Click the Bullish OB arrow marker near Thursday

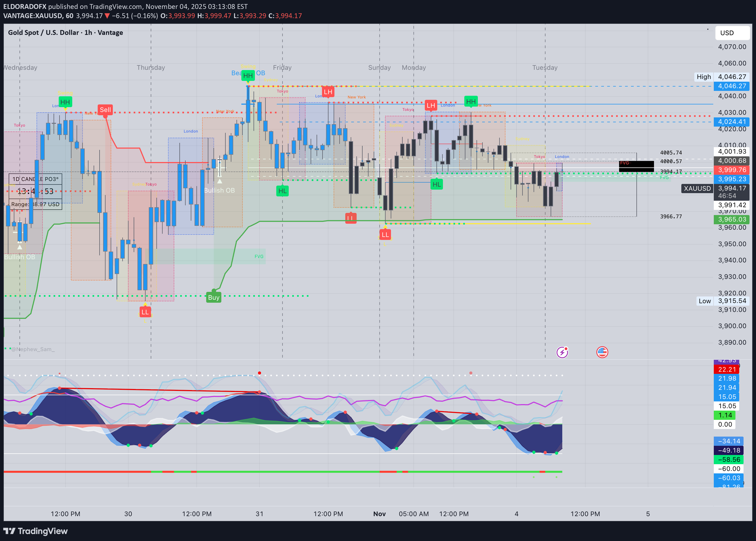point(219,182)
